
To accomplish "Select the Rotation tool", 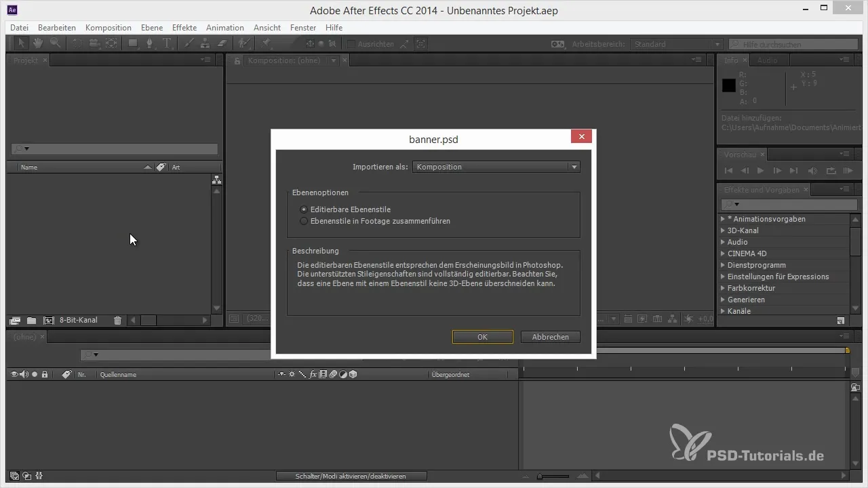I will tap(77, 44).
